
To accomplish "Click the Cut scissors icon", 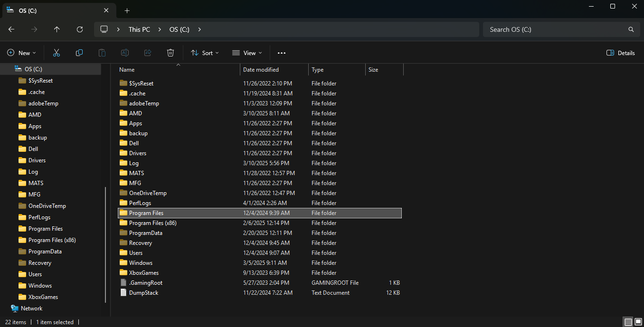I will 57,53.
